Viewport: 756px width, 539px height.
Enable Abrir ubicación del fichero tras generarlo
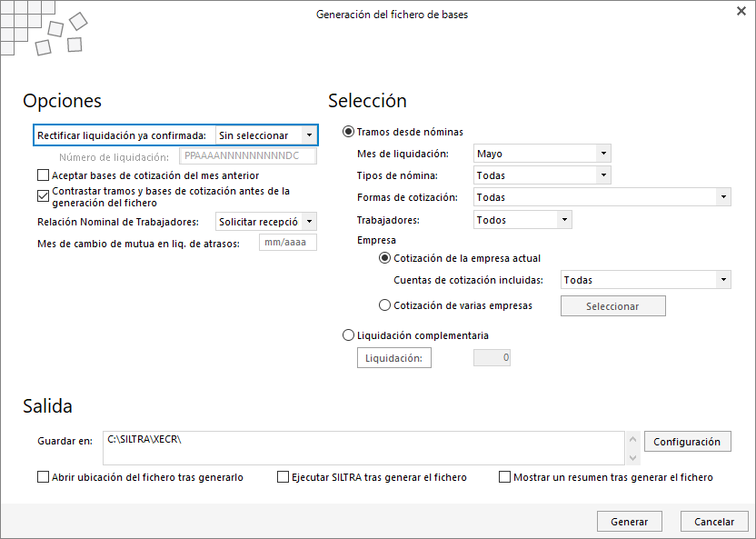43,477
